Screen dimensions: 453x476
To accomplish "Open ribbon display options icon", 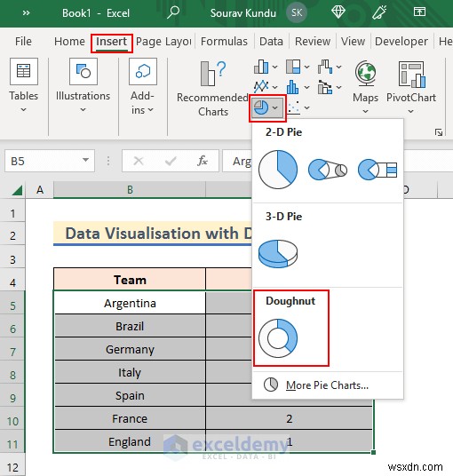I will coord(419,12).
